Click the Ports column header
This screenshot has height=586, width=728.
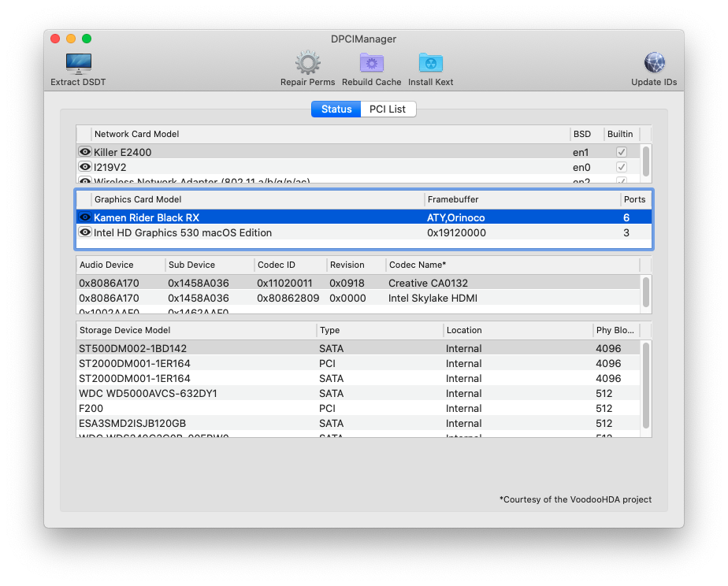636,199
